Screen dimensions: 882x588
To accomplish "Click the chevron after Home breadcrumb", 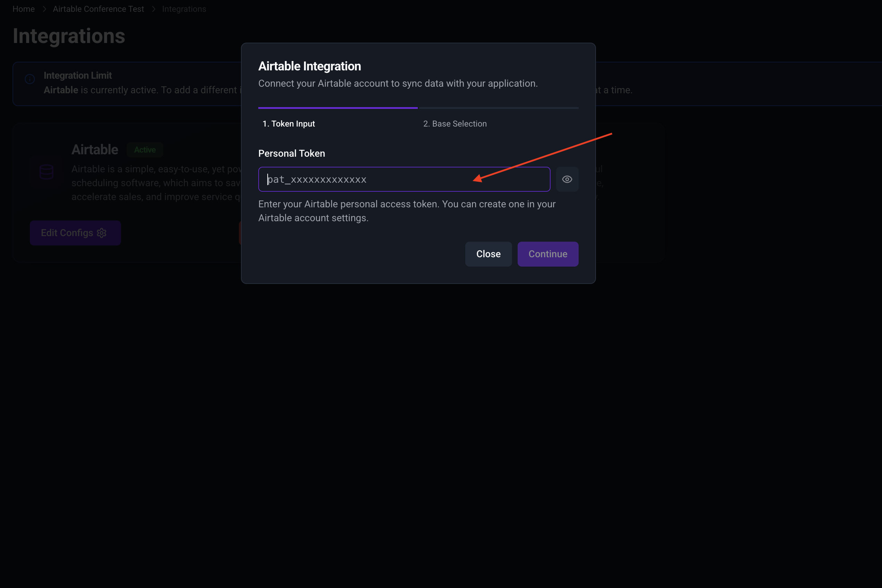I will (x=44, y=9).
